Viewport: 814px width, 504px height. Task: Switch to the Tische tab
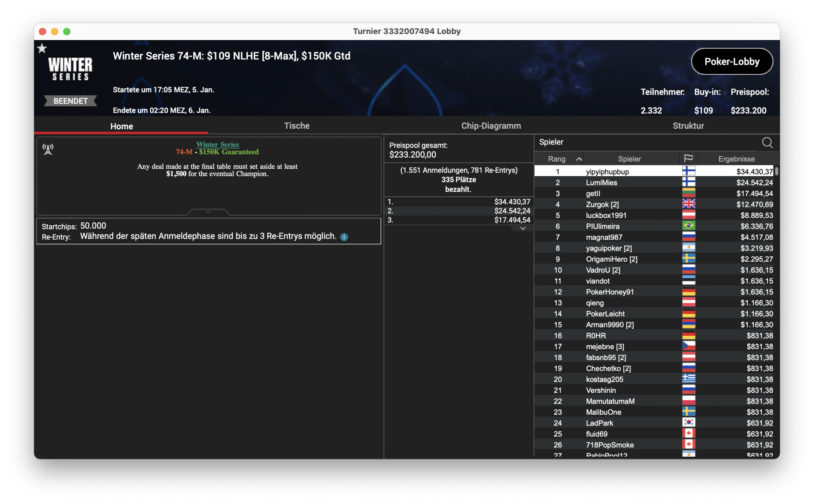pyautogui.click(x=296, y=126)
